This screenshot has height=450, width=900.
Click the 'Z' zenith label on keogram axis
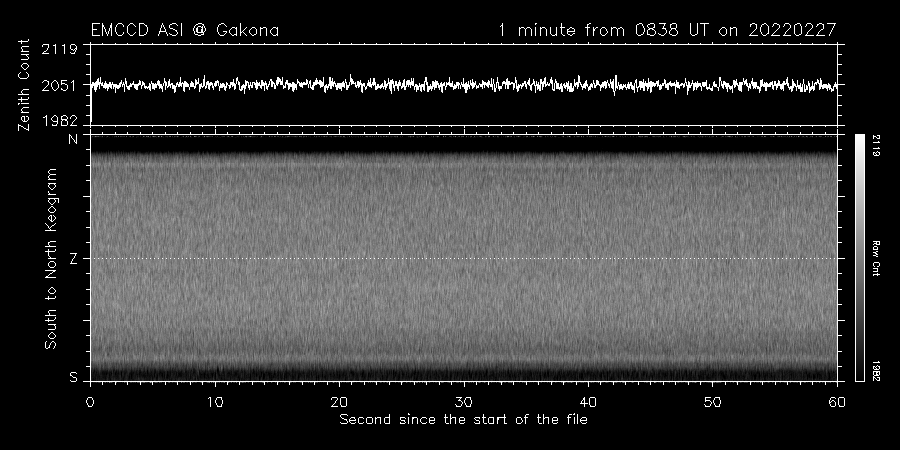73,259
